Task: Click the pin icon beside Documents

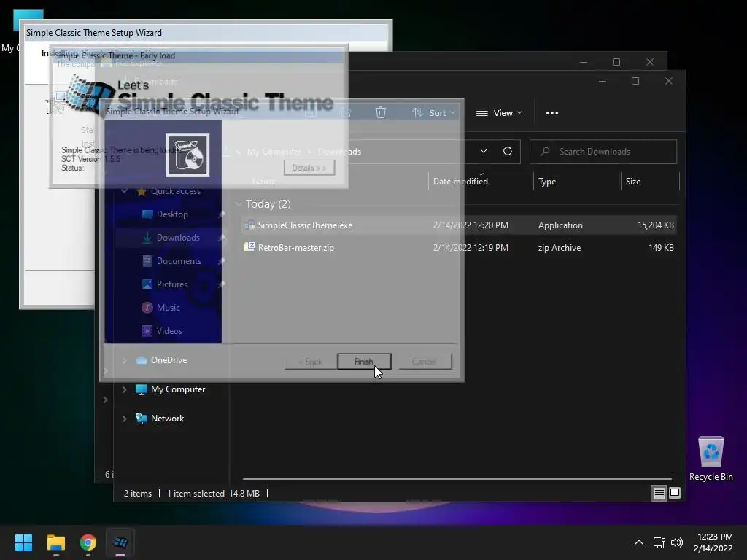Action: [222, 261]
